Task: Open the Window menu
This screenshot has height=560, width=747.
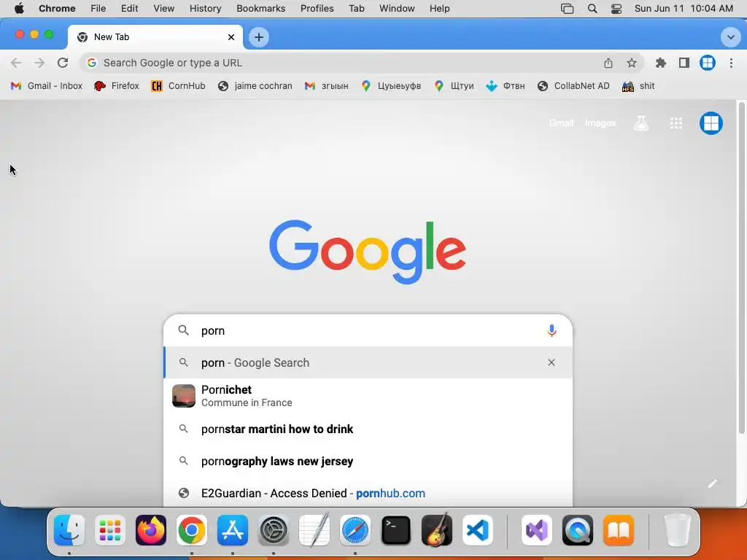Action: 397,9
